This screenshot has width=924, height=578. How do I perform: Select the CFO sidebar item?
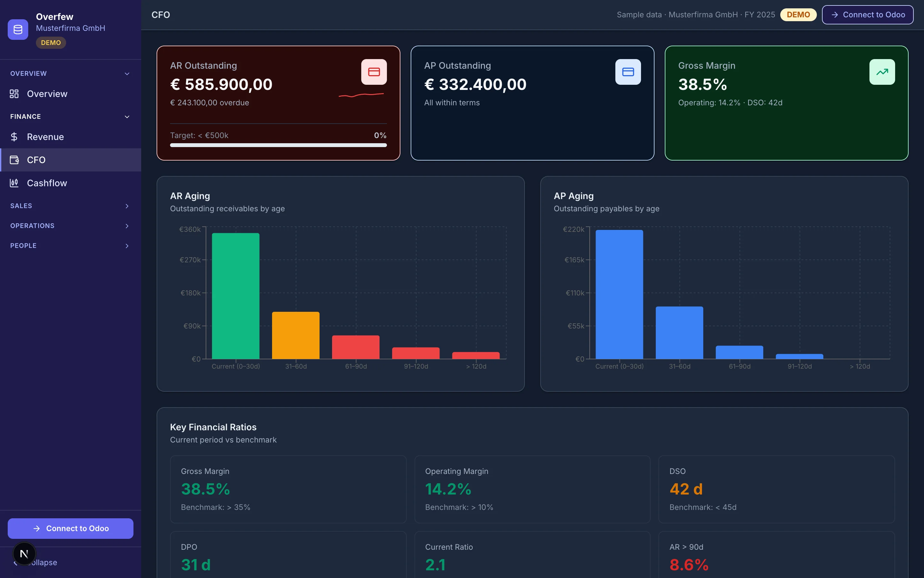pos(71,160)
